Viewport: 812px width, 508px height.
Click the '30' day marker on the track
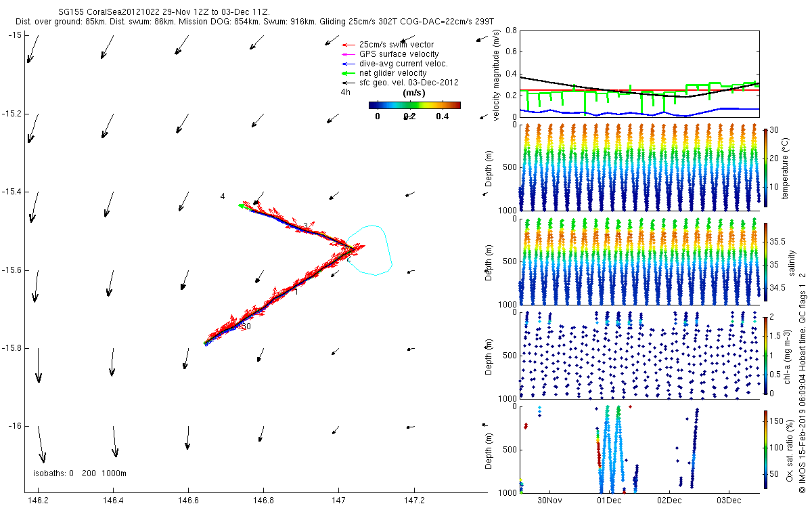[x=246, y=326]
